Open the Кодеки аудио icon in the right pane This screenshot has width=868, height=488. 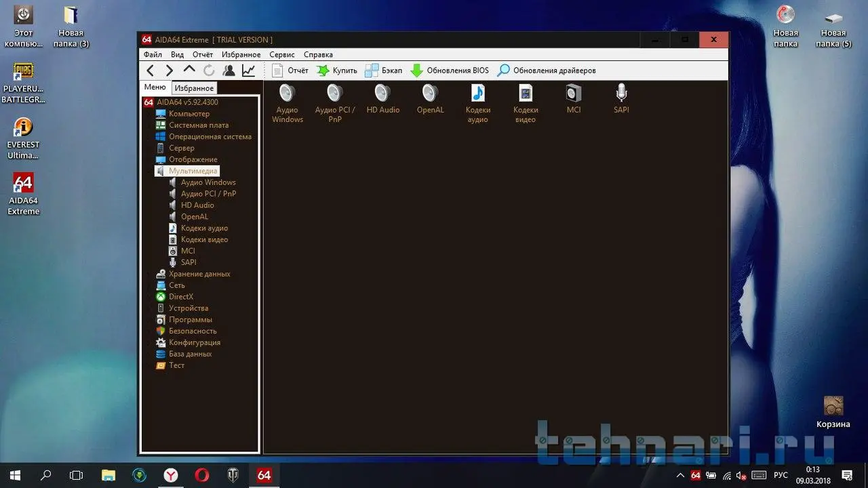tap(478, 103)
